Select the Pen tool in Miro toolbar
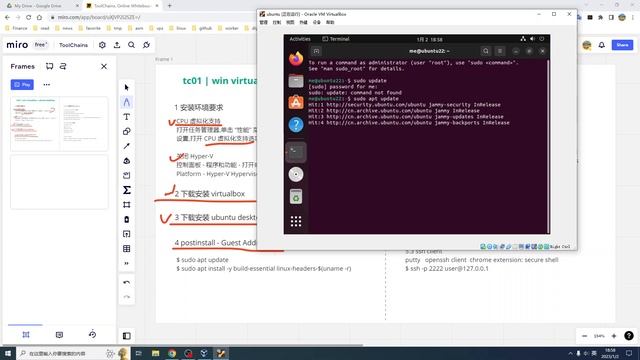Viewport: 640px width, 360px height. (127, 102)
